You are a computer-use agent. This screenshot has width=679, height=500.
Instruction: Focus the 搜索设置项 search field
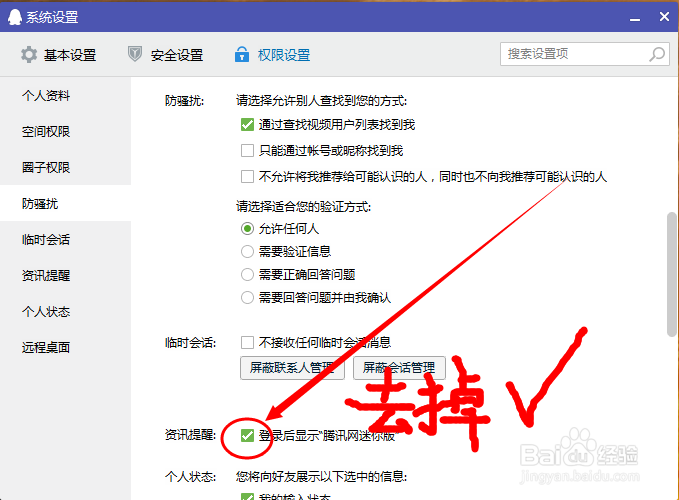click(x=585, y=54)
